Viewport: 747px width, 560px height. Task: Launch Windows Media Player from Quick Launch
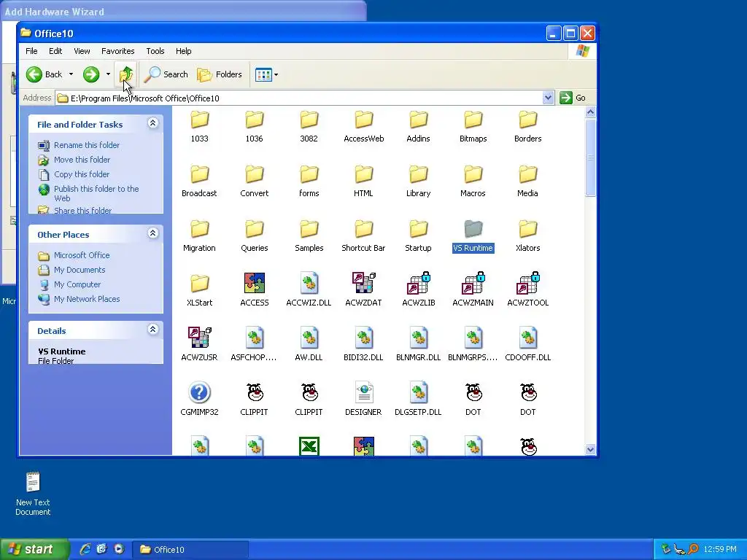coord(119,549)
